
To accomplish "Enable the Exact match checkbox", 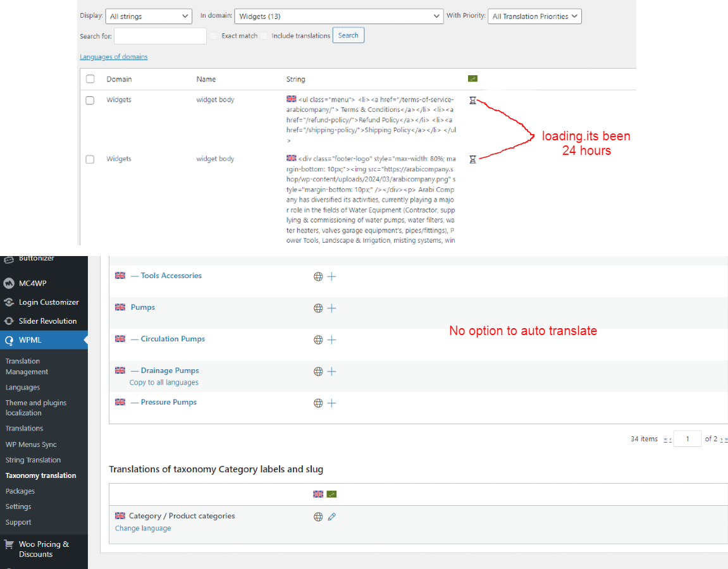I will click(214, 36).
